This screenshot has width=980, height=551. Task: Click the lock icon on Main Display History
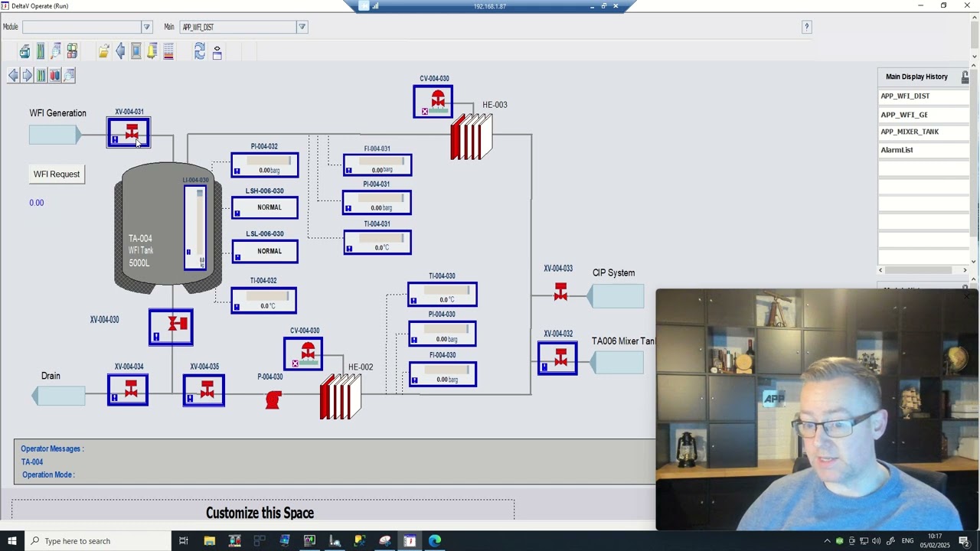[x=965, y=77]
